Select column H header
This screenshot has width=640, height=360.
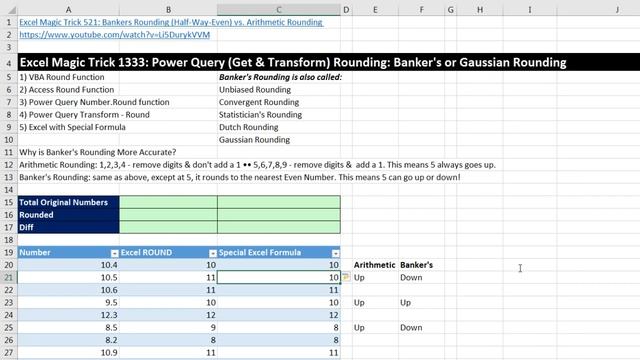tap(480, 9)
